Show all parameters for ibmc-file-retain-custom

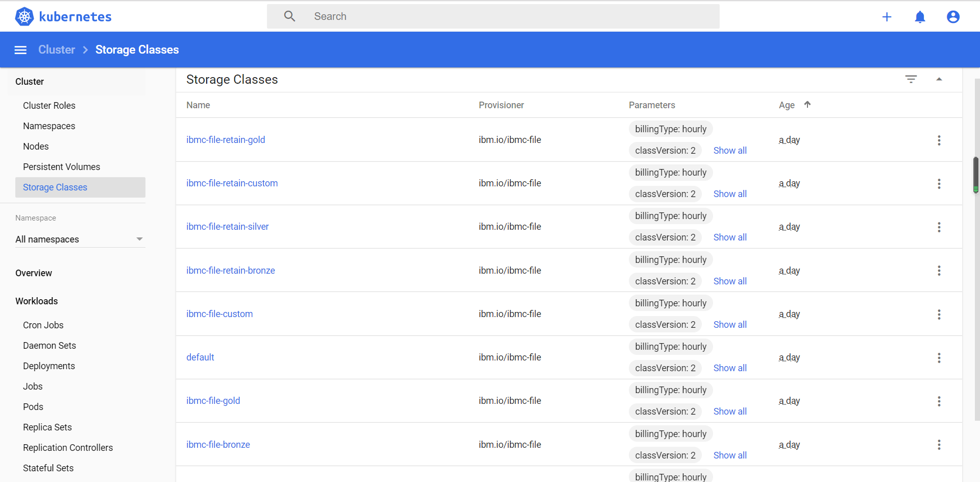click(730, 194)
